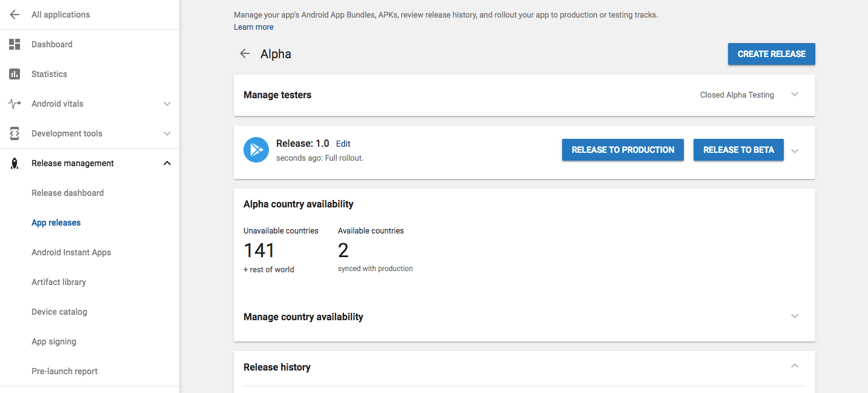
Task: Expand the Release 1.0 details chevron
Action: [795, 151]
